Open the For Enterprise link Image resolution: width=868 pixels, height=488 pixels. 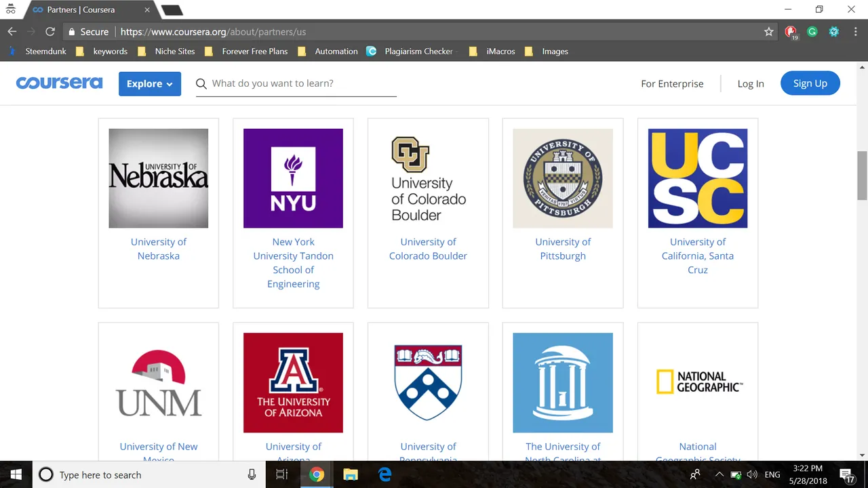[672, 83]
